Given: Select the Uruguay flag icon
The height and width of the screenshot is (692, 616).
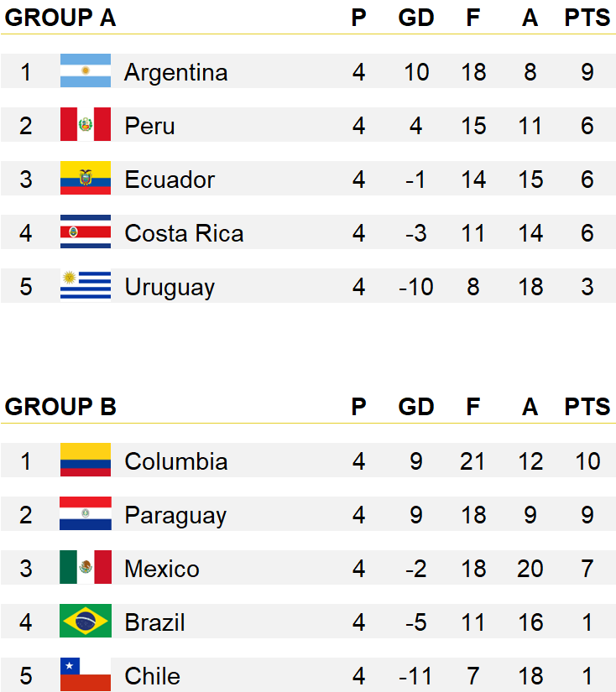Looking at the screenshot, I should point(86,285).
